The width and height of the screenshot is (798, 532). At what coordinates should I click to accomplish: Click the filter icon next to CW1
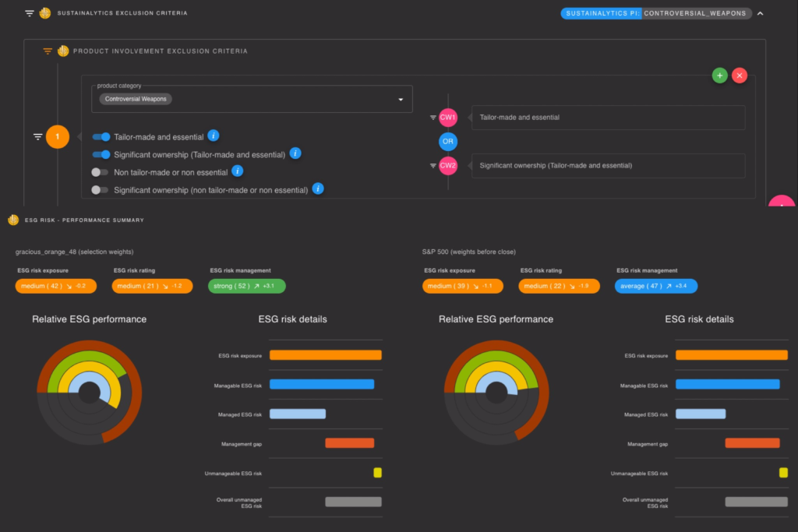point(433,118)
